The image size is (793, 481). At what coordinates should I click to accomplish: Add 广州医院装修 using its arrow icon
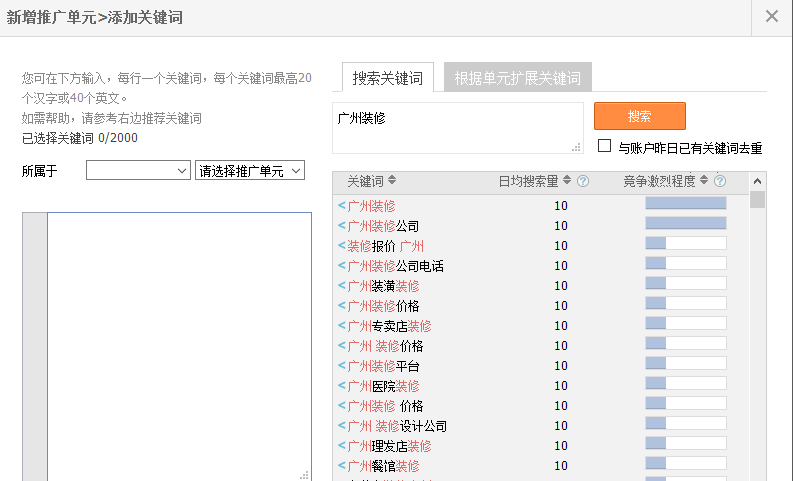pyautogui.click(x=342, y=386)
